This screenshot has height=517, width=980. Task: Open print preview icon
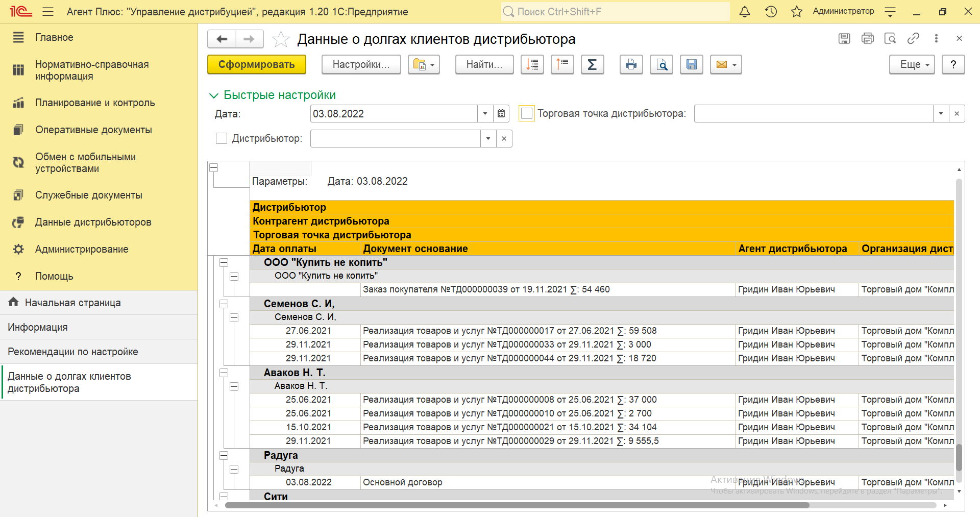point(661,64)
